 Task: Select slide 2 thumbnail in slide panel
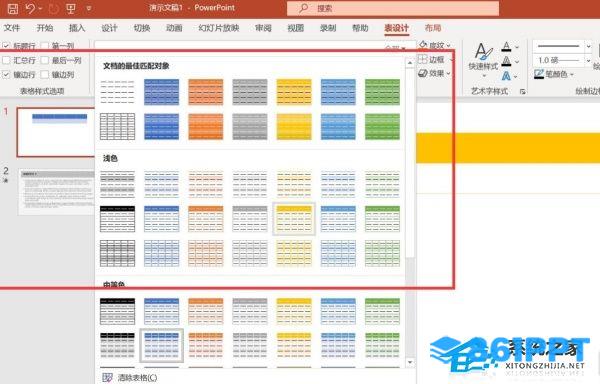click(x=56, y=192)
